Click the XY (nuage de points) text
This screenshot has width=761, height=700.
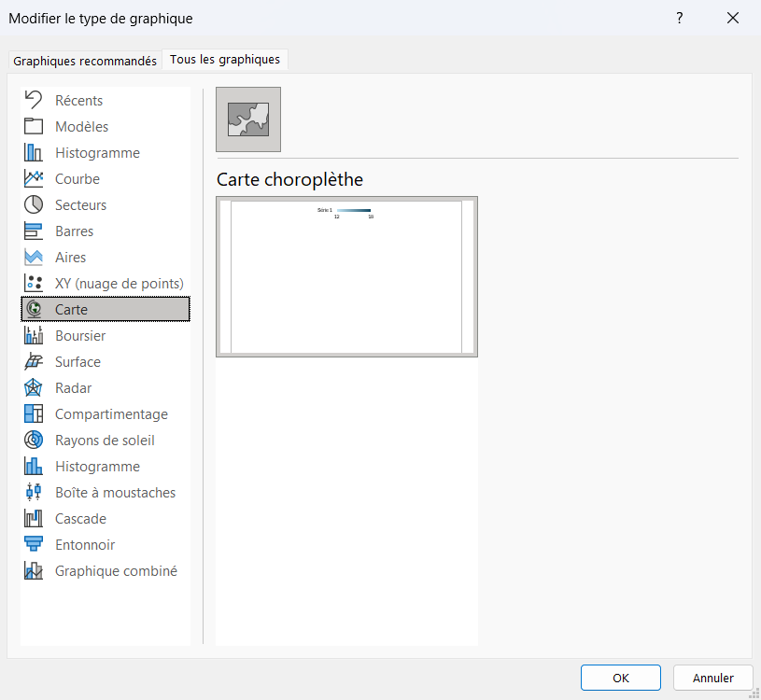[x=120, y=284]
